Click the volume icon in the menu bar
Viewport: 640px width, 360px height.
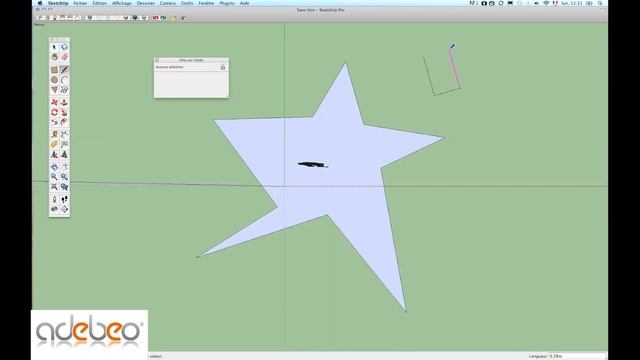coord(536,3)
